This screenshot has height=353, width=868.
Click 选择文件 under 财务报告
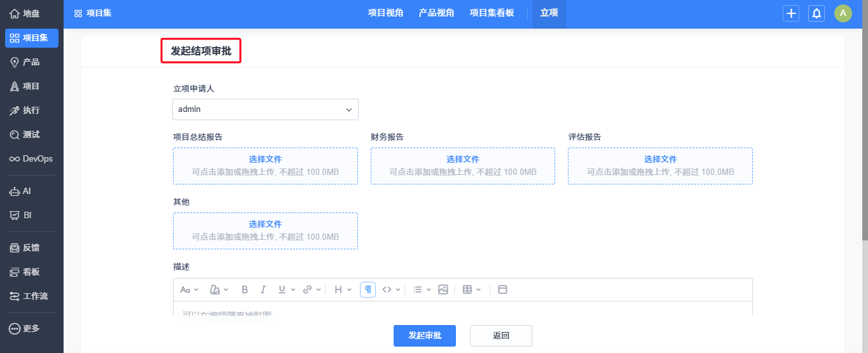pyautogui.click(x=462, y=160)
